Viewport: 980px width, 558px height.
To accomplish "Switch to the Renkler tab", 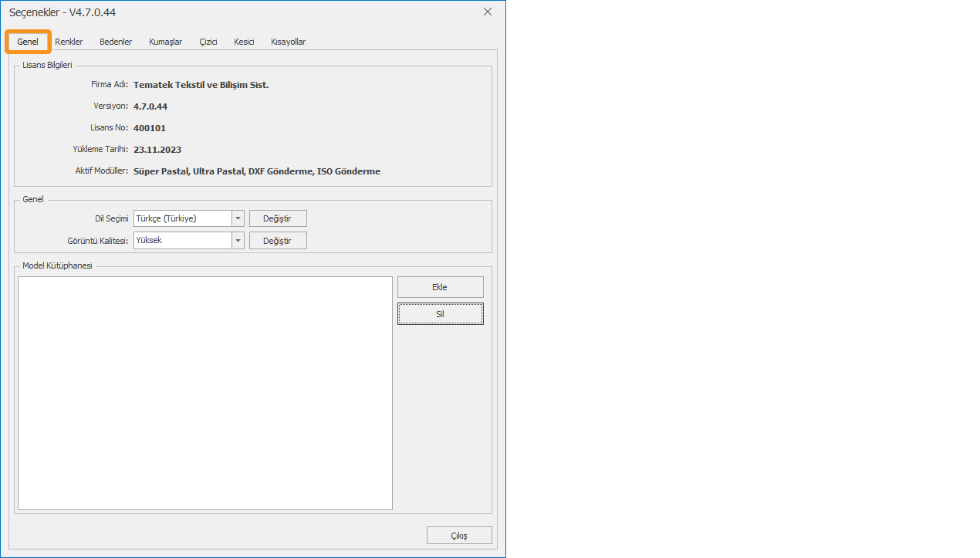I will [x=69, y=42].
